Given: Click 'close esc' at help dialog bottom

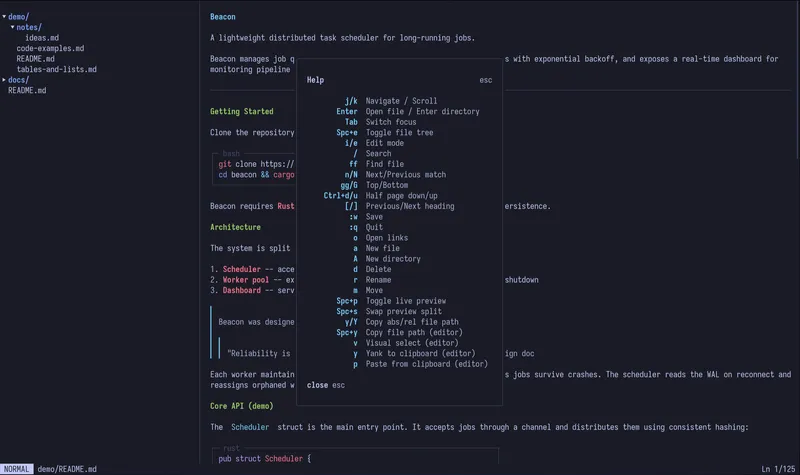Looking at the screenshot, I should pos(325,385).
